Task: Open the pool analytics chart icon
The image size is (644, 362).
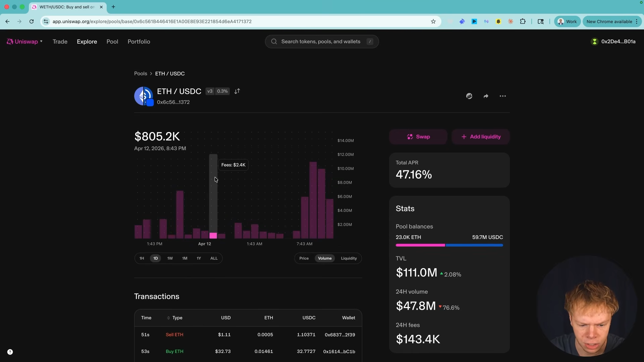Action: tap(469, 96)
